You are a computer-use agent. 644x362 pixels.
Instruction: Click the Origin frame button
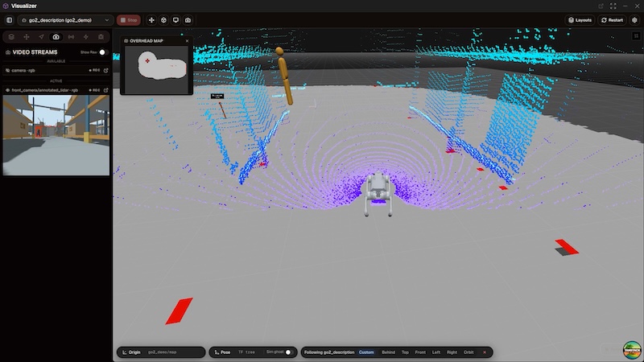131,352
